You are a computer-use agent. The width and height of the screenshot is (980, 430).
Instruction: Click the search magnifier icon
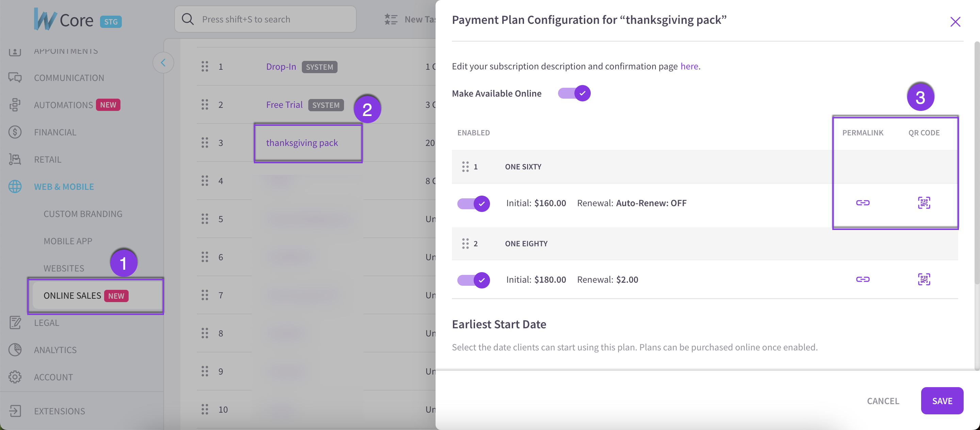coord(187,19)
